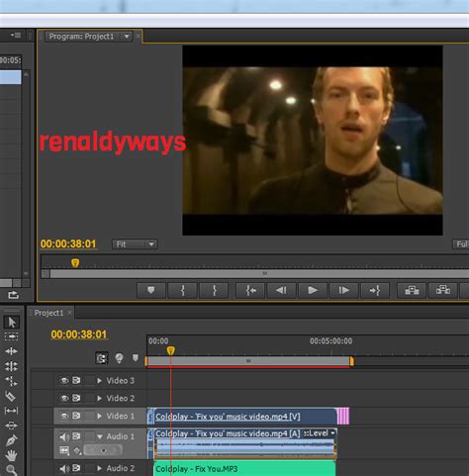Mark In point in Program monitor
This screenshot has height=476, width=469.
[183, 290]
